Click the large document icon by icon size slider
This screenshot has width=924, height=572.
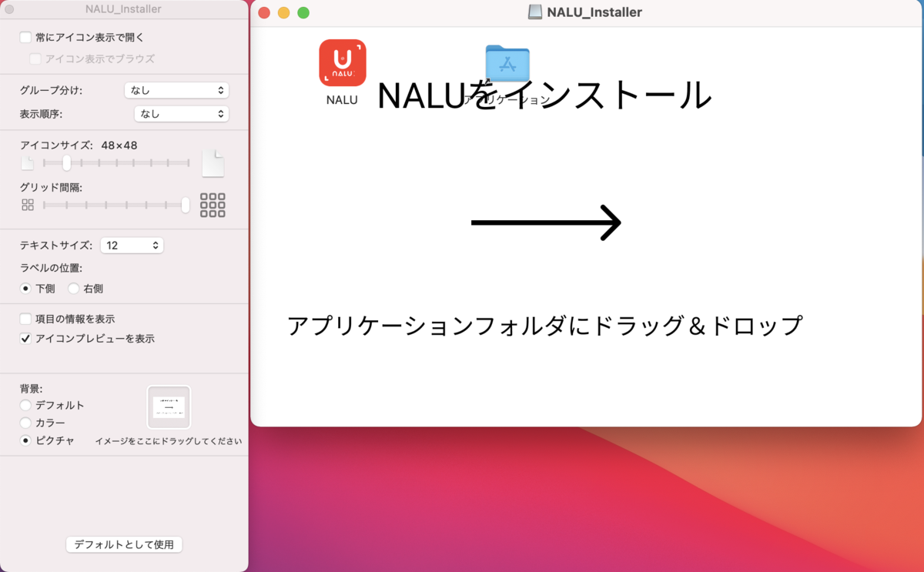point(213,163)
